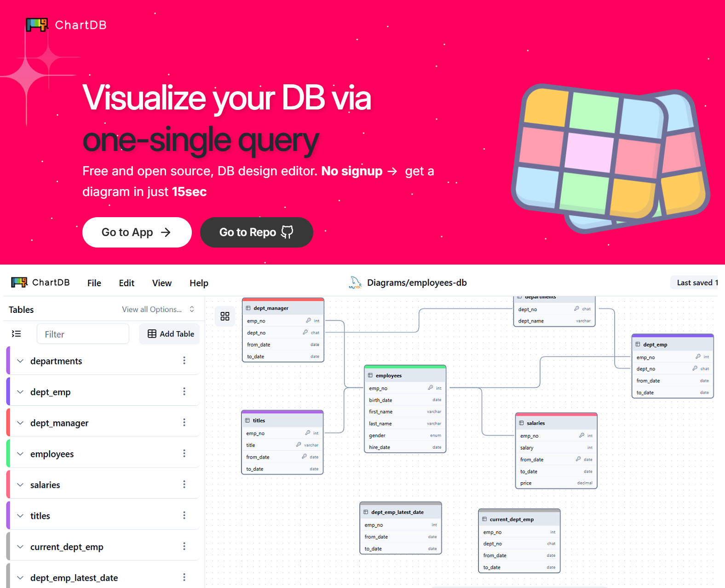Open the three-dot menu for titles
The width and height of the screenshot is (725, 588).
tap(184, 515)
